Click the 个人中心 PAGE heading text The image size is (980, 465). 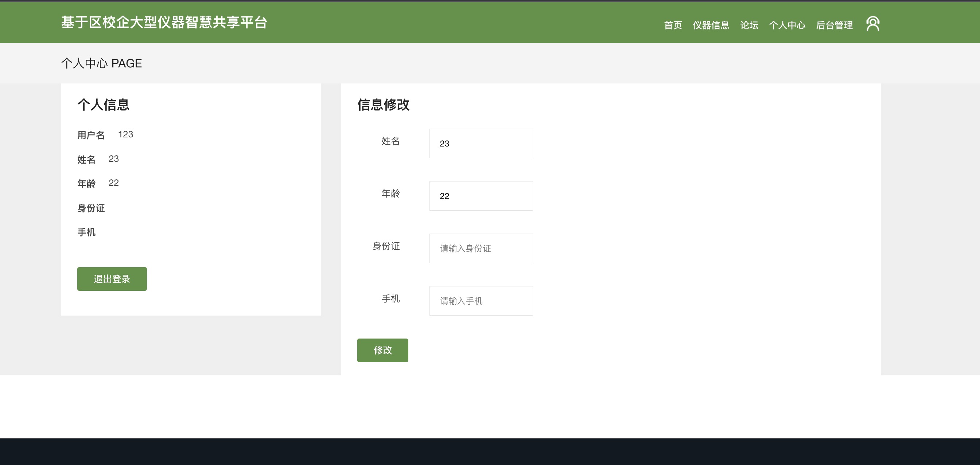[x=101, y=63]
